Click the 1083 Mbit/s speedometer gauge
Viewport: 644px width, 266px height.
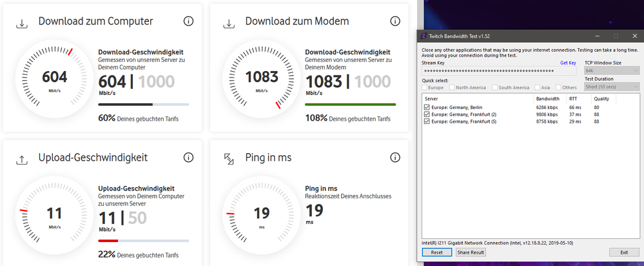point(261,78)
